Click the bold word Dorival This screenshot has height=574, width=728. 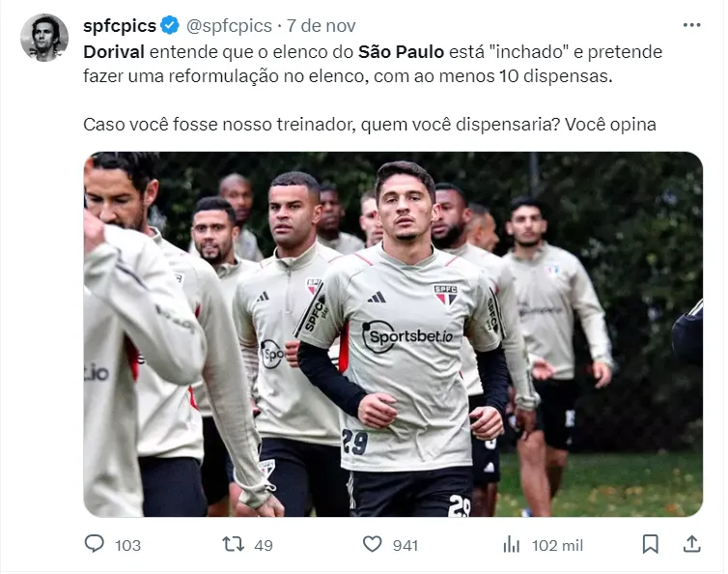pos(114,52)
